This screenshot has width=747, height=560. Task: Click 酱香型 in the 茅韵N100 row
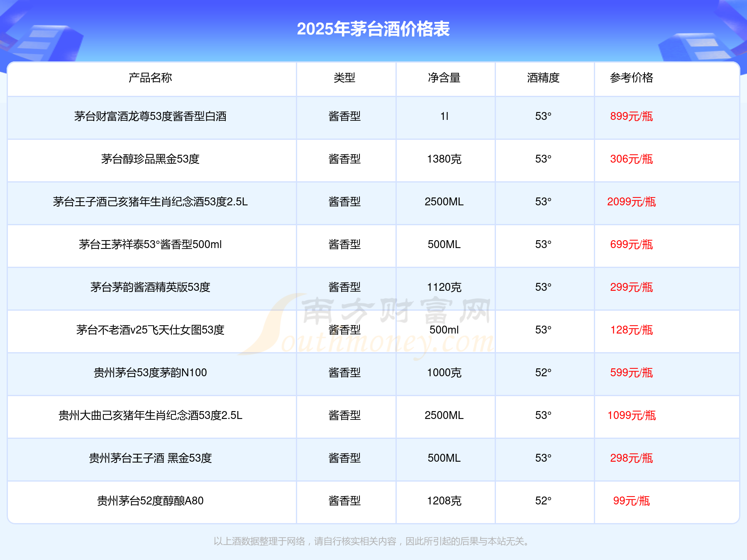point(344,373)
